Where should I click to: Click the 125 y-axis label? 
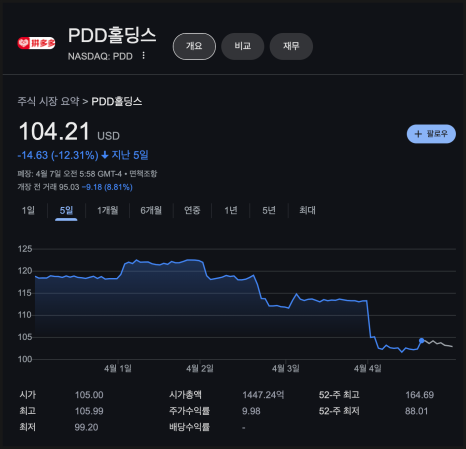[25, 249]
